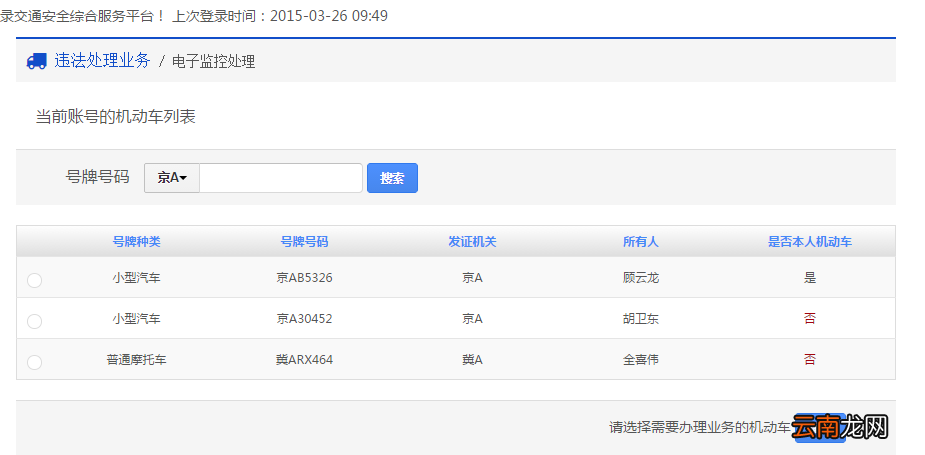Click the 号牌号码 column header

304,241
